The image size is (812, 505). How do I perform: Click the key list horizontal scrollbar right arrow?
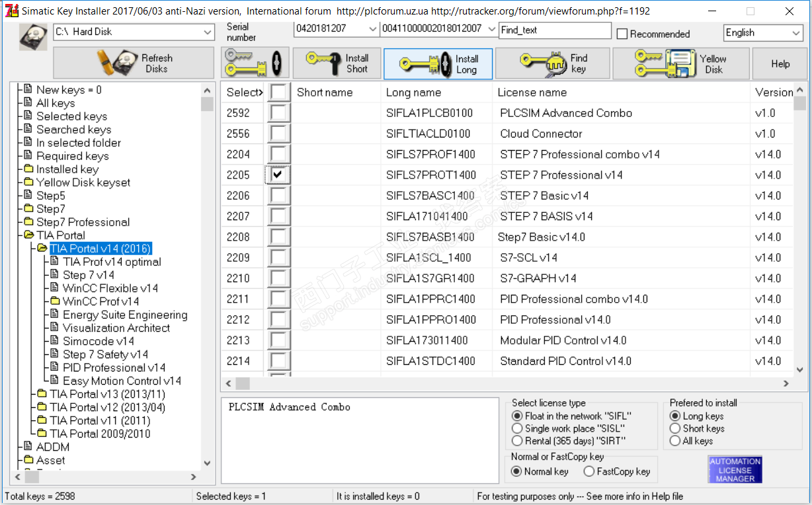click(786, 383)
